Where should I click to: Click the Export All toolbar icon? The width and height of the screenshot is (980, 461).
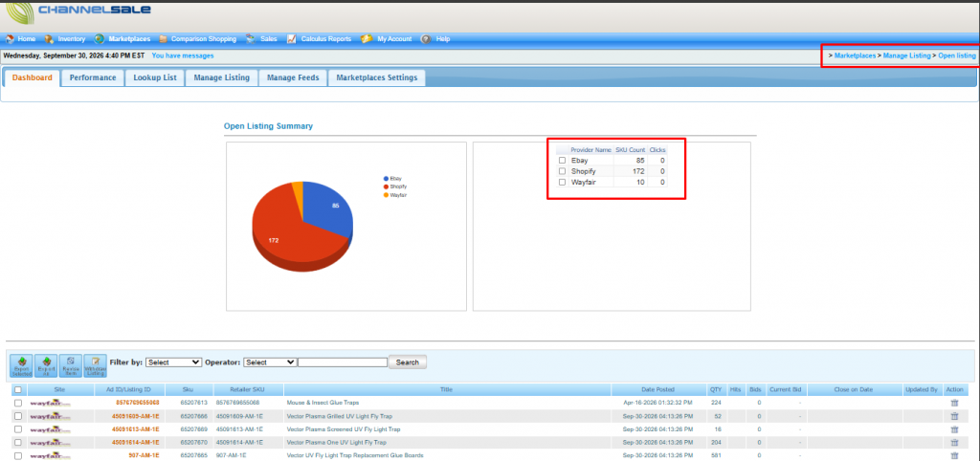click(46, 366)
